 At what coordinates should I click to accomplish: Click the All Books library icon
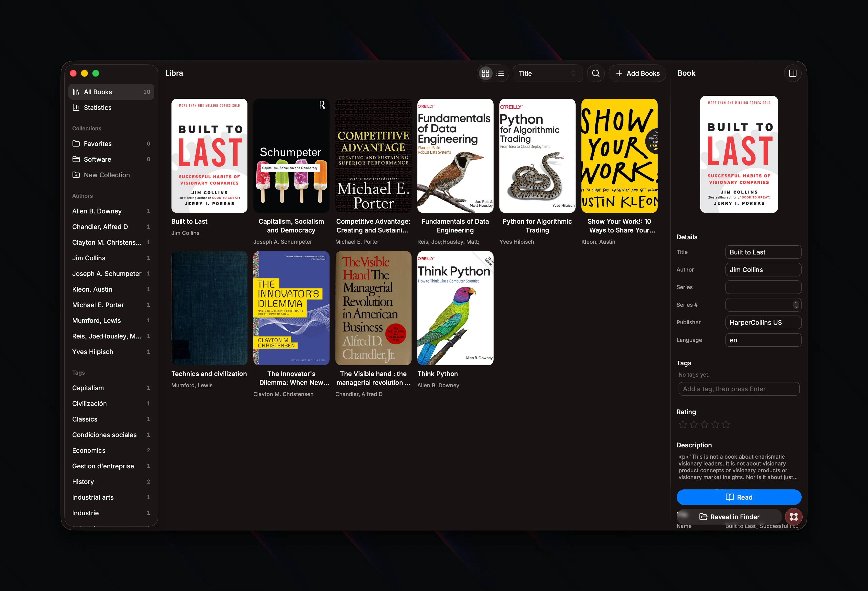76,92
